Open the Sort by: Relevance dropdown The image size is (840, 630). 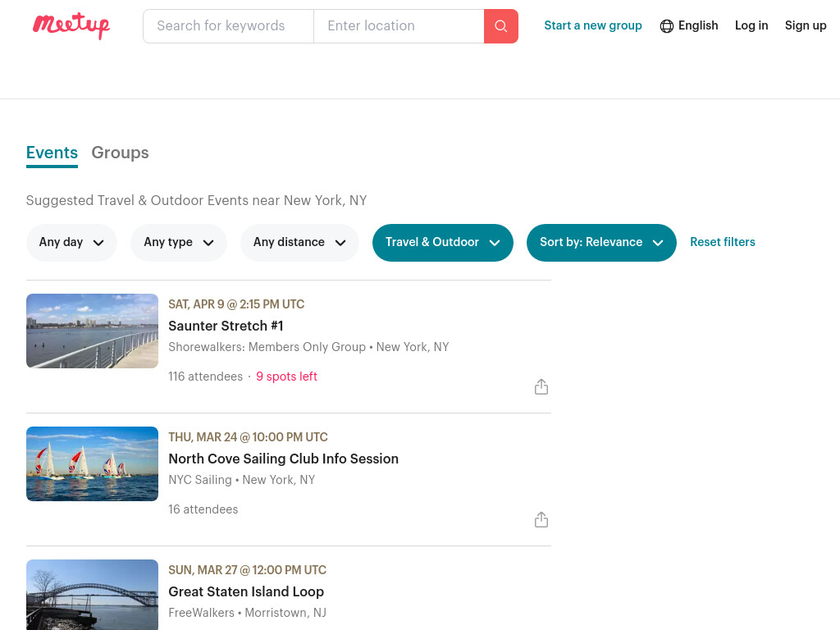pos(601,243)
